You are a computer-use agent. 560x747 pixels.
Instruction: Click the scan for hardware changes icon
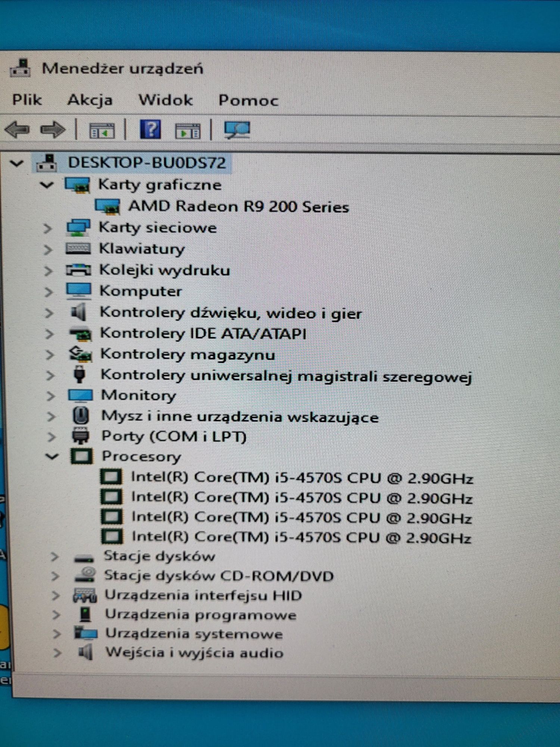pos(236,130)
